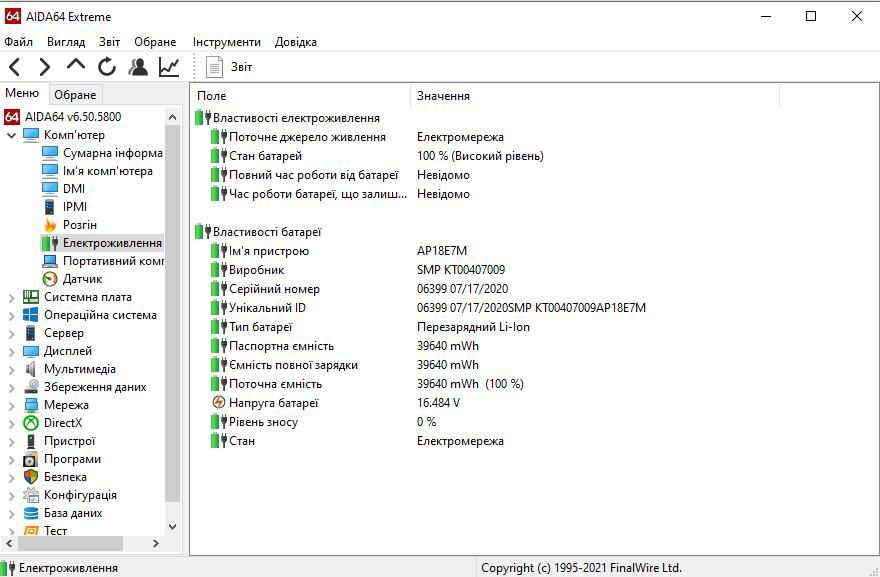Image resolution: width=880 pixels, height=577 pixels.
Task: Expand the Мережа node
Action: pyautogui.click(x=11, y=405)
